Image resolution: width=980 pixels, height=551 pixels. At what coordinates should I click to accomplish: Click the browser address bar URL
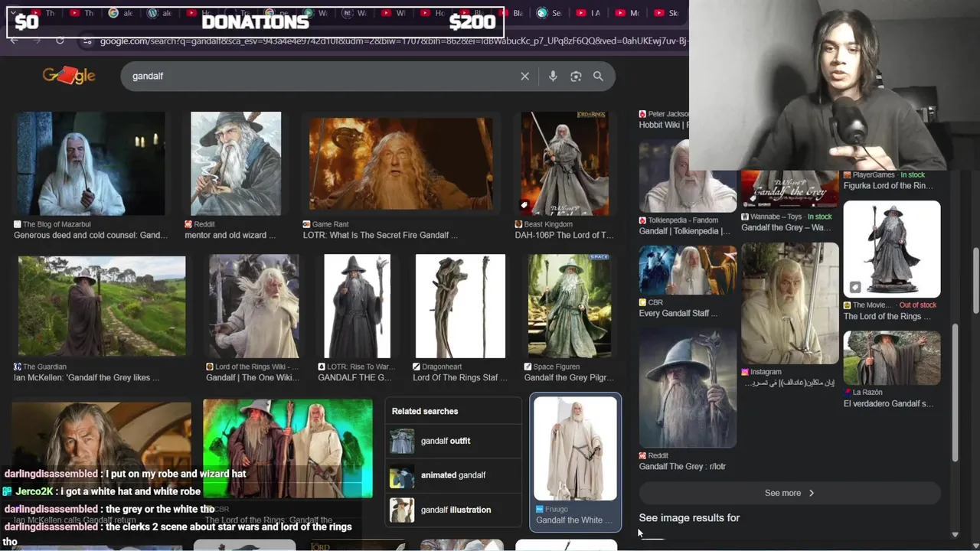click(x=394, y=41)
